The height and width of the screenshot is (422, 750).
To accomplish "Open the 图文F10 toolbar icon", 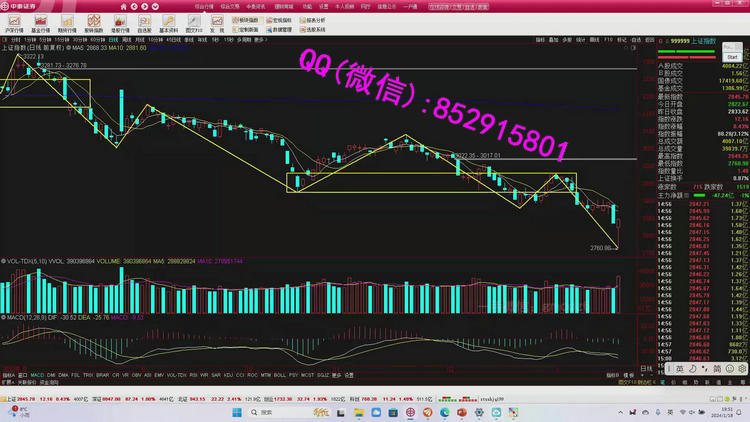I will pyautogui.click(x=194, y=24).
